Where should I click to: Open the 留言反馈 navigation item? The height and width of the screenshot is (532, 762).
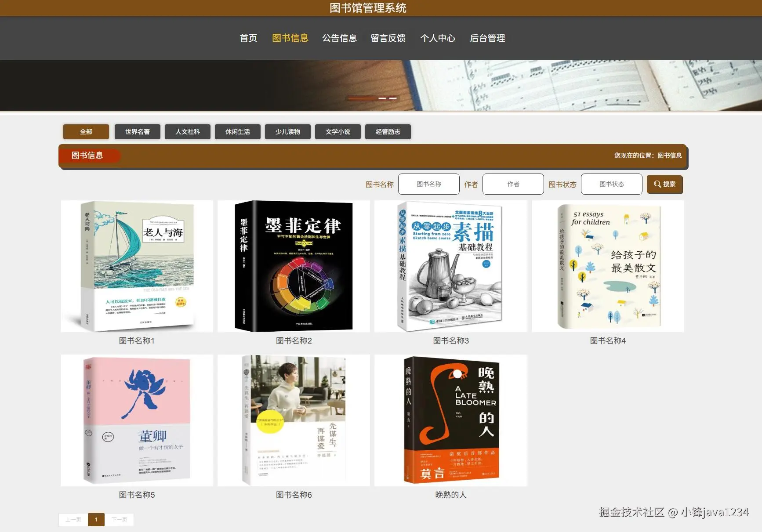[x=388, y=38]
